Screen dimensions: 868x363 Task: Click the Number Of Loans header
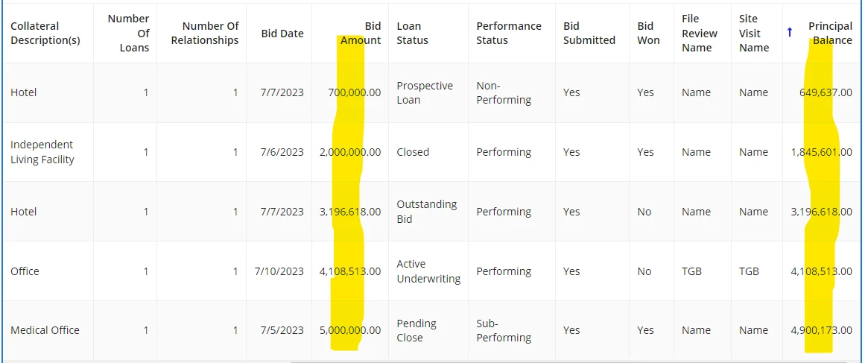tap(128, 34)
